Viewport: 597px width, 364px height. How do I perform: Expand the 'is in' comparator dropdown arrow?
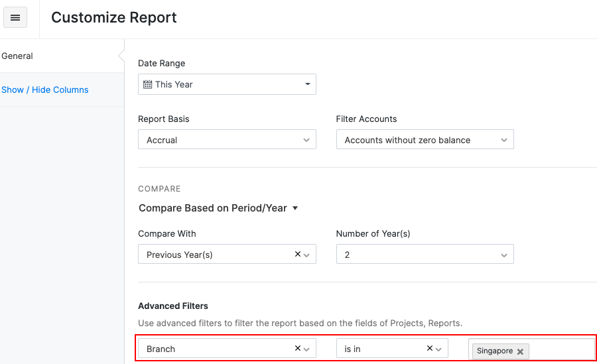(439, 349)
